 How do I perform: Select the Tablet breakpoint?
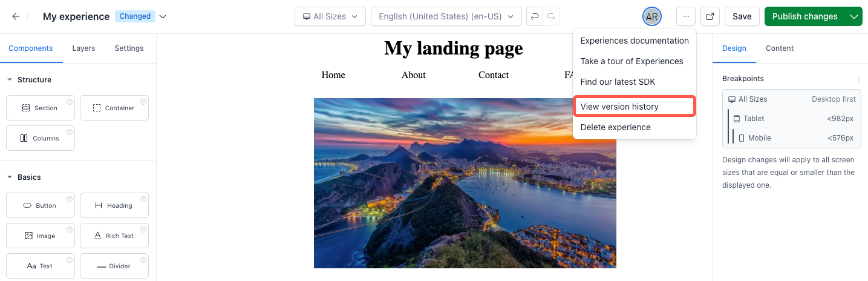point(794,119)
